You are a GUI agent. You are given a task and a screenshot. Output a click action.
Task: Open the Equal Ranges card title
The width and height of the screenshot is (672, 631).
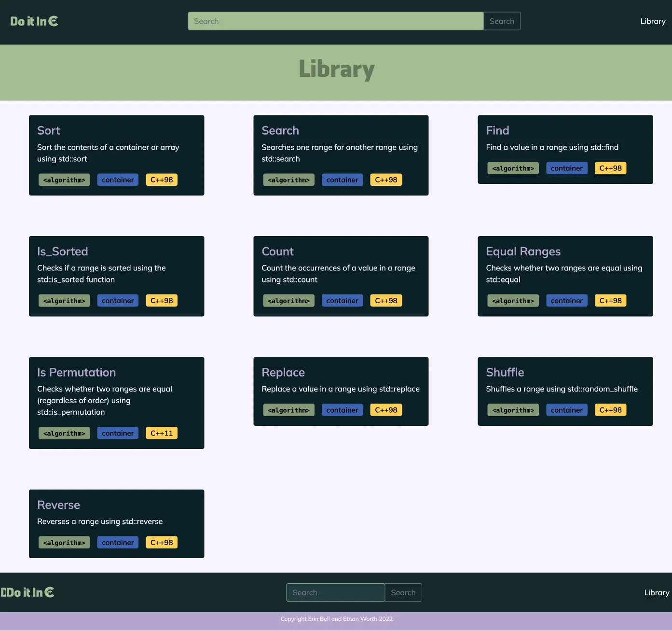(523, 252)
